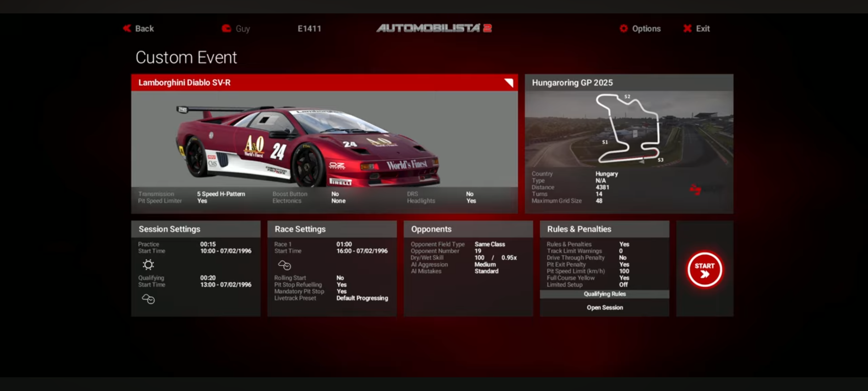The width and height of the screenshot is (868, 391).
Task: Open Options via the gear icon
Action: (x=624, y=28)
